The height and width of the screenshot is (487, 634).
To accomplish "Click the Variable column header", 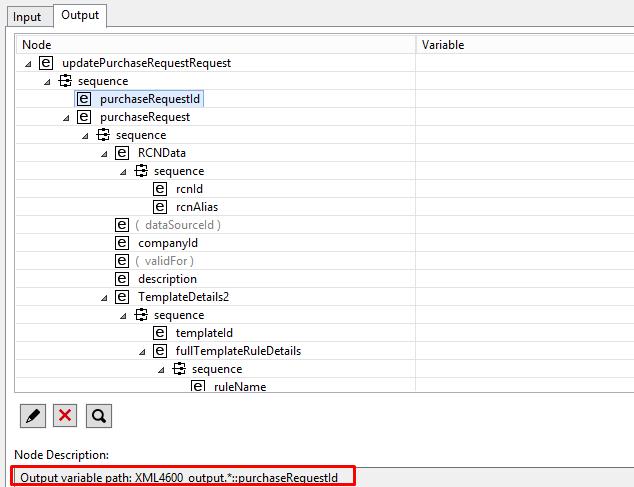I will point(525,44).
